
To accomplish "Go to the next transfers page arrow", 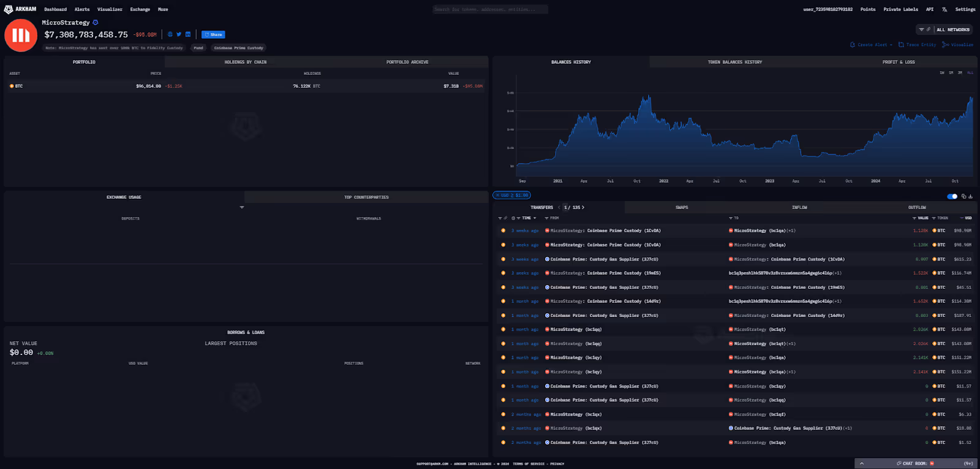I will pyautogui.click(x=583, y=207).
